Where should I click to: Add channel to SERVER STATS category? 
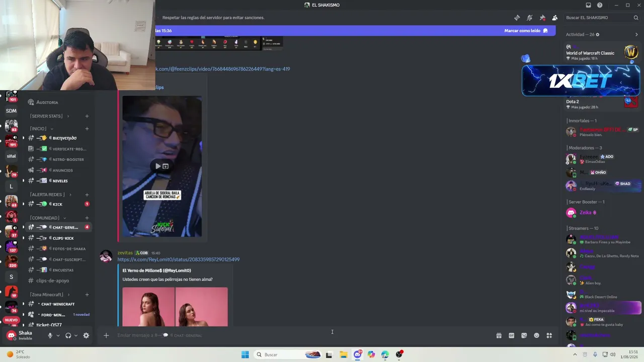(x=87, y=116)
